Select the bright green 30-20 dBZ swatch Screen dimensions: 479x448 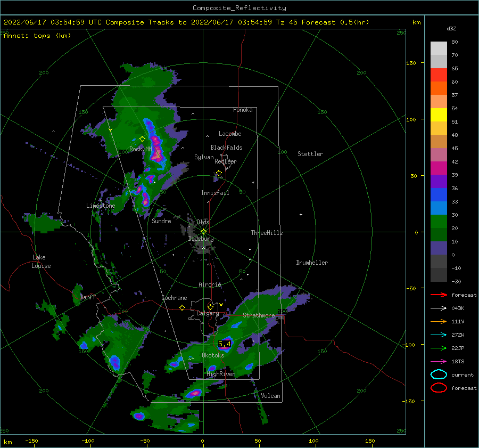439,222
